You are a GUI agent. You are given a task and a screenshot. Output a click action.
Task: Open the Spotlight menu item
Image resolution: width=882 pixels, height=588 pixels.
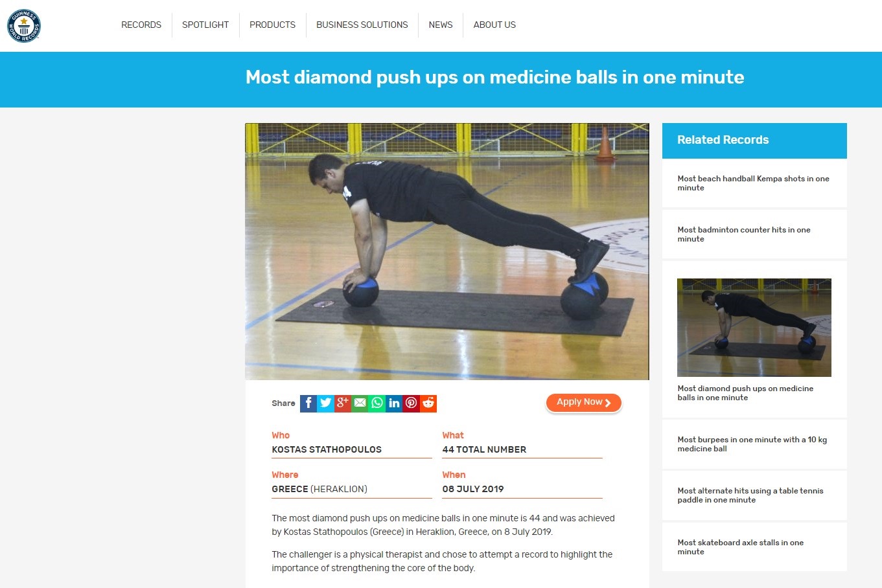point(205,25)
